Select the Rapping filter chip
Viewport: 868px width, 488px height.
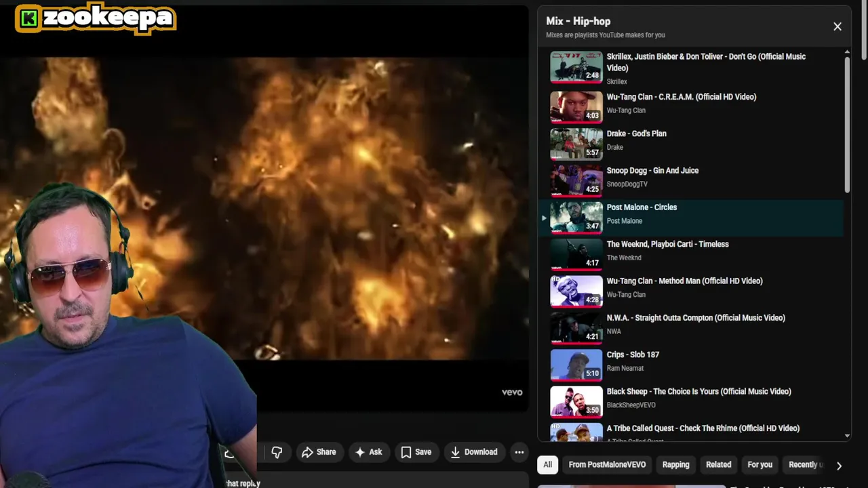675,464
